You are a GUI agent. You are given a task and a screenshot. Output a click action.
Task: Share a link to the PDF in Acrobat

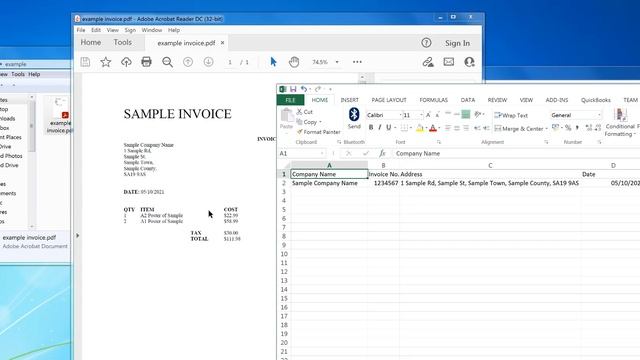428,62
